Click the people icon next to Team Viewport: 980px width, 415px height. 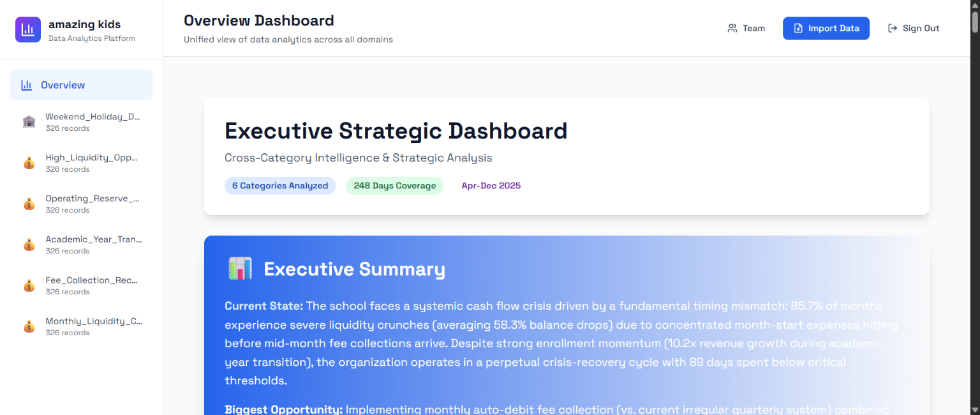click(732, 28)
